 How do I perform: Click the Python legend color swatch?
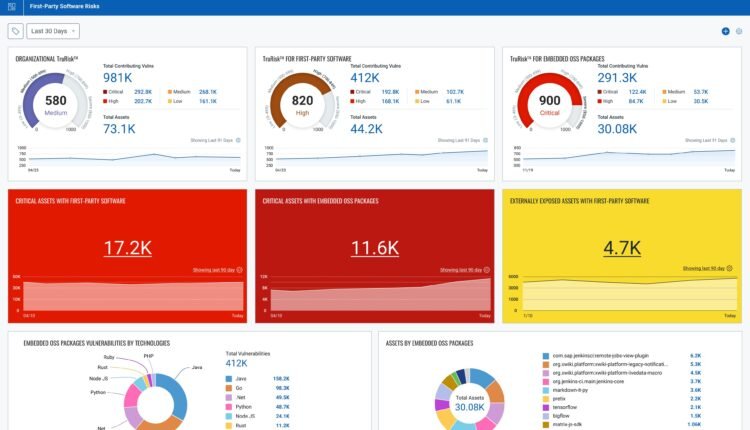(x=232, y=408)
